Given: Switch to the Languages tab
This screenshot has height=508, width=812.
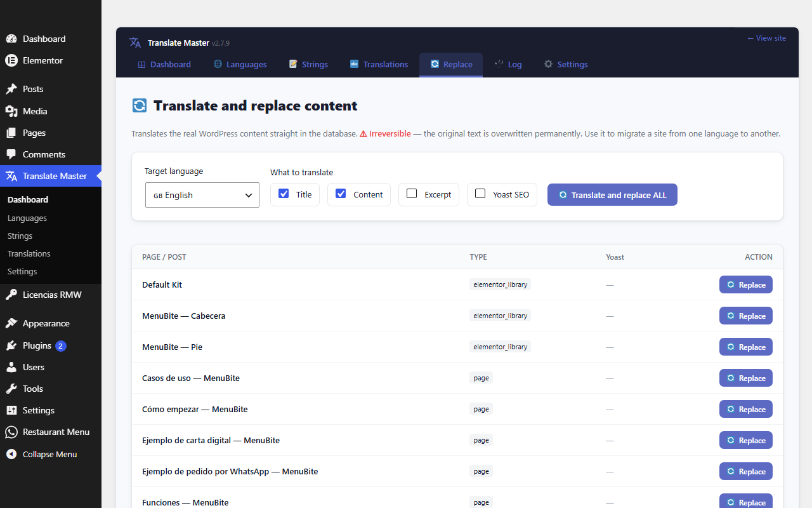Looking at the screenshot, I should click(240, 64).
